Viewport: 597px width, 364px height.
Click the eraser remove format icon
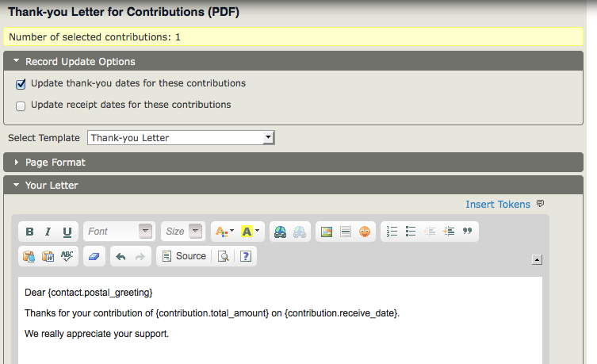point(94,256)
